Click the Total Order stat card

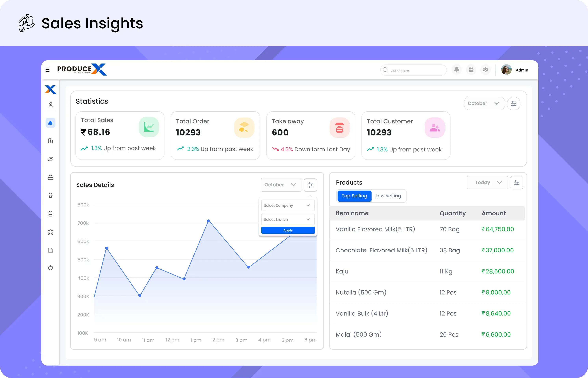tap(215, 135)
